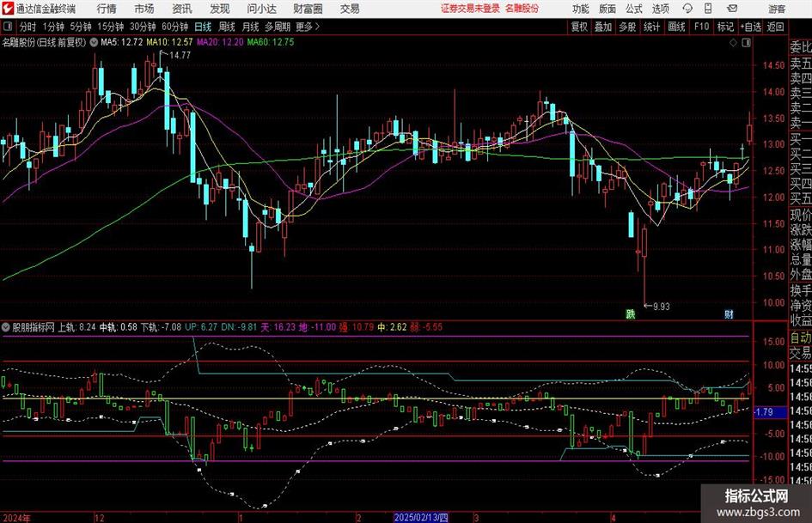Switch to the 30分钟 period tab
The width and height of the screenshot is (812, 523).
pyautogui.click(x=143, y=27)
